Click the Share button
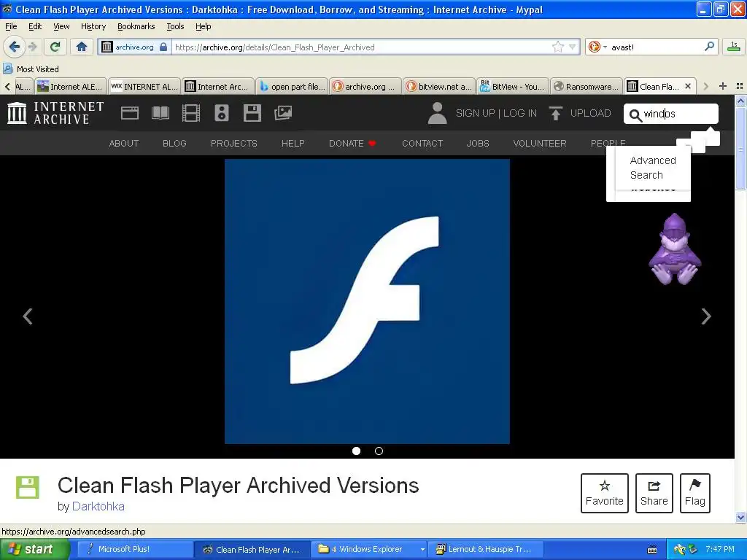Image resolution: width=747 pixels, height=560 pixels. click(654, 494)
